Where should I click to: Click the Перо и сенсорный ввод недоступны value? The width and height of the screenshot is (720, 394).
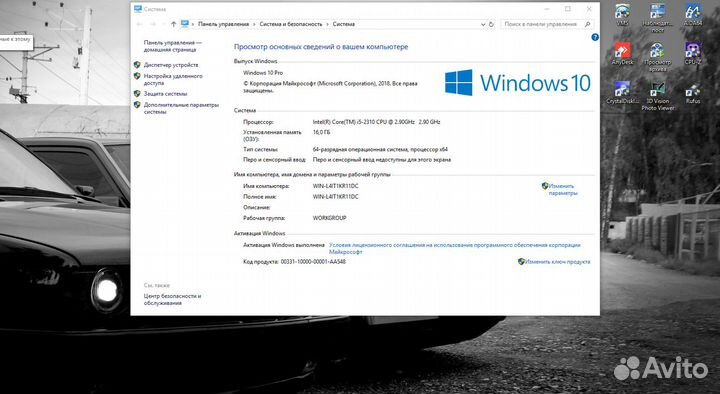point(382,160)
